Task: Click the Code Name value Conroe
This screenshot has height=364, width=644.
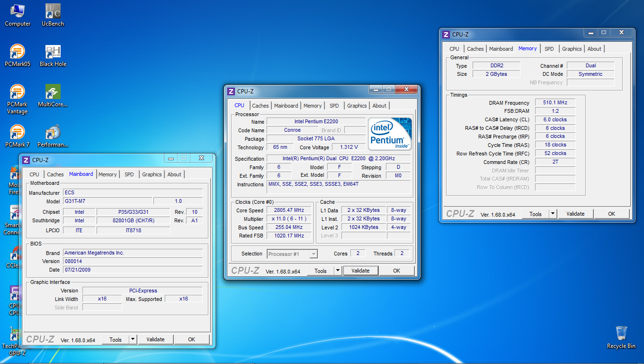Action: point(292,130)
